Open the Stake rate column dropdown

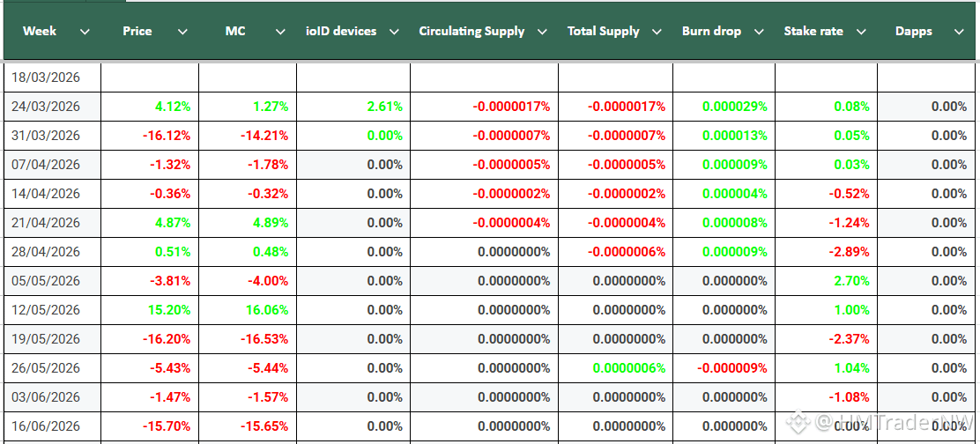[861, 32]
